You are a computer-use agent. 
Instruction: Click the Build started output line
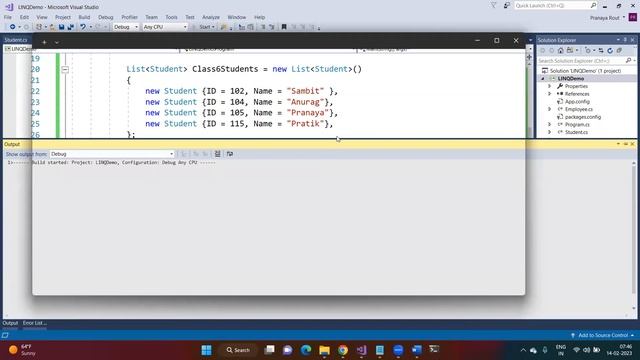111,162
